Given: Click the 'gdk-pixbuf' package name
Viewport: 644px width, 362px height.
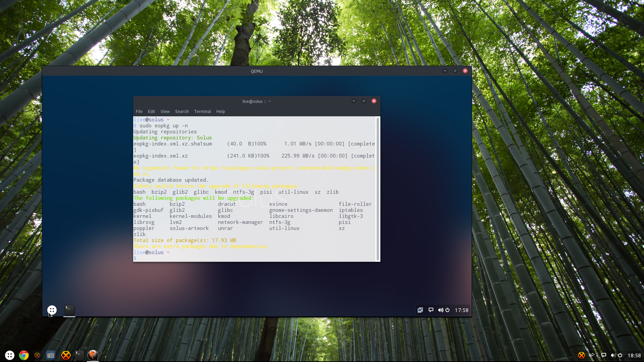Looking at the screenshot, I should pyautogui.click(x=148, y=210).
